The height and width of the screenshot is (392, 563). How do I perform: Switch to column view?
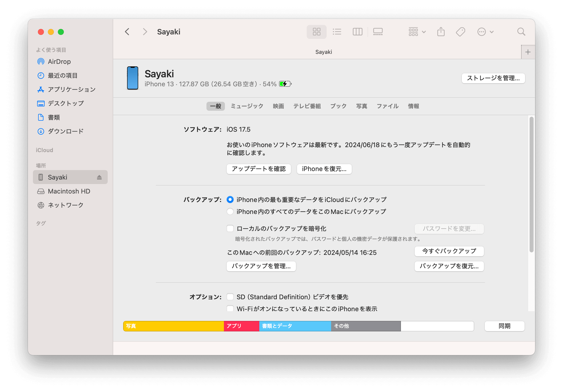(x=357, y=32)
